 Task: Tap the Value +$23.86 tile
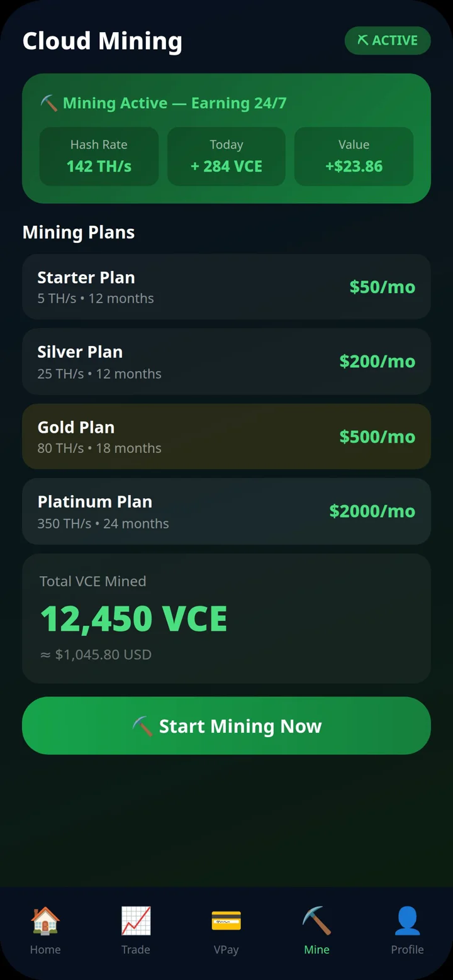tap(354, 157)
